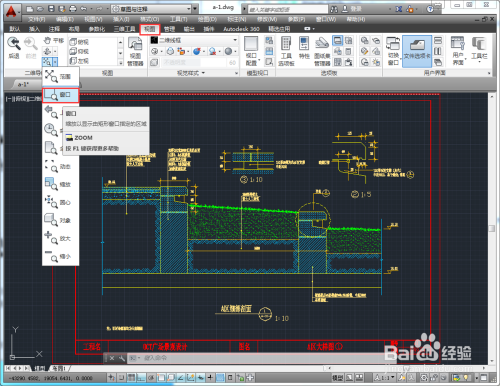Select the a-1* drawing file tab
Screen dimensions: 500x386
click(23, 85)
